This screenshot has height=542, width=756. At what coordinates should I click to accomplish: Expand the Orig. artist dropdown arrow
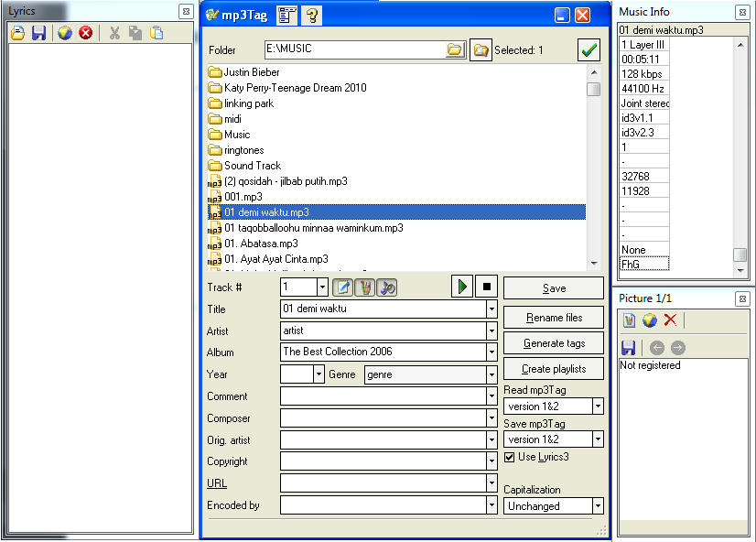pyautogui.click(x=491, y=439)
